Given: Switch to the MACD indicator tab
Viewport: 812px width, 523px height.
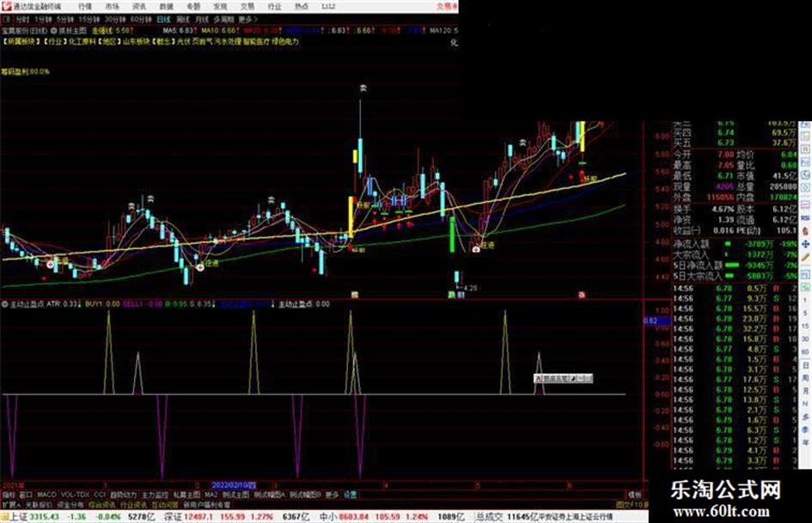Looking at the screenshot, I should [46, 495].
